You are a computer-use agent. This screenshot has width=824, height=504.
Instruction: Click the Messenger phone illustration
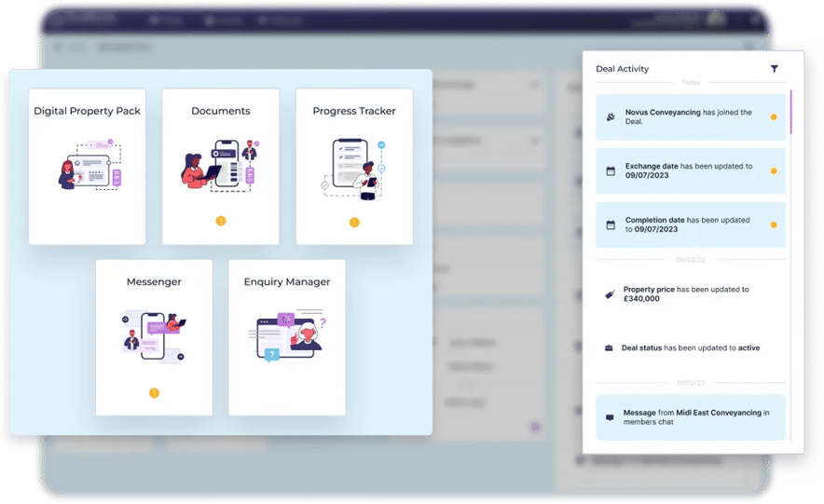pos(154,336)
